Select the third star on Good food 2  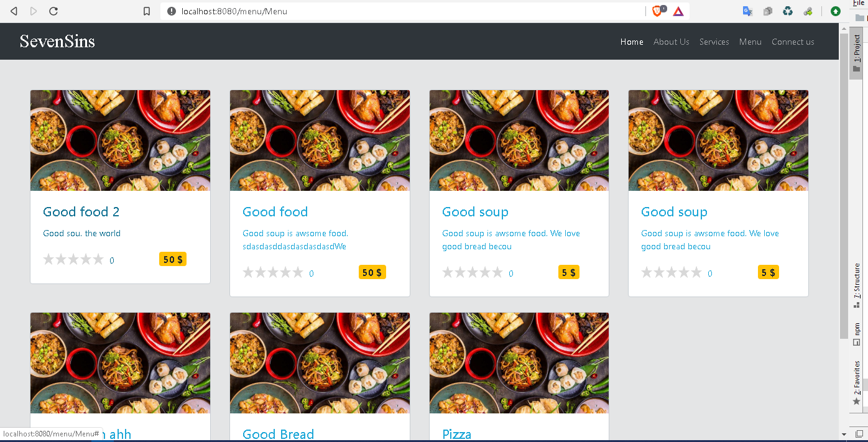[73, 259]
